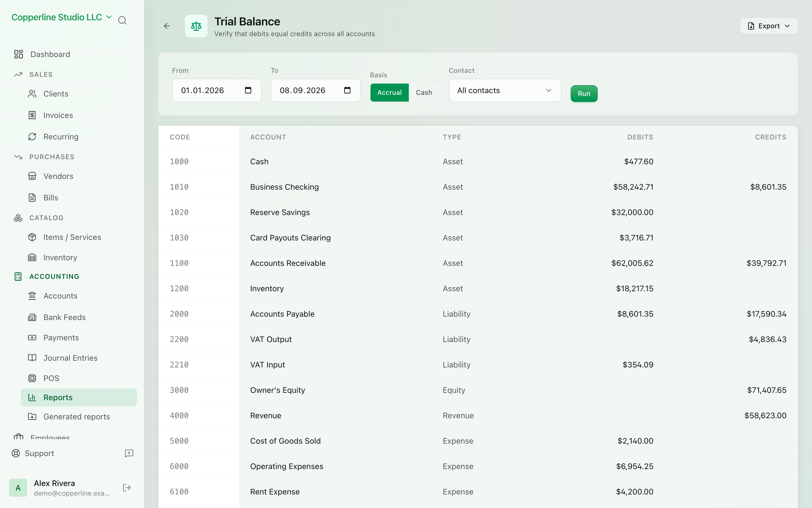Run the trial balance report

point(584,94)
